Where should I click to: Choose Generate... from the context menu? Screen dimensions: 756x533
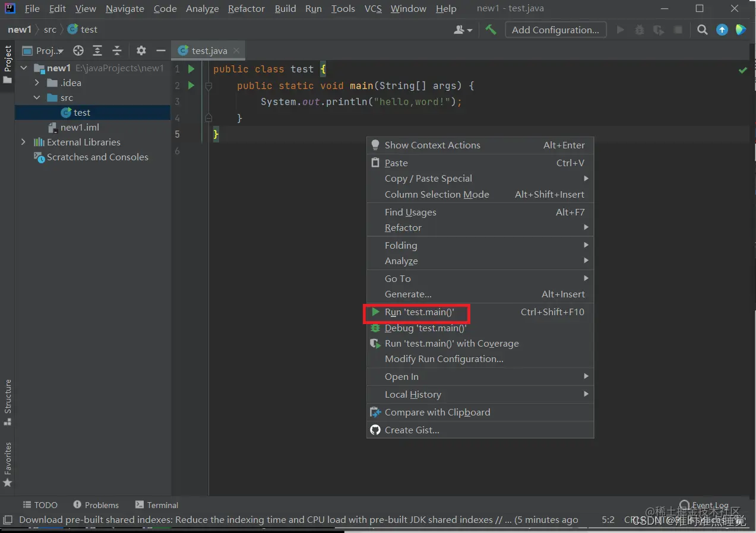point(480,294)
